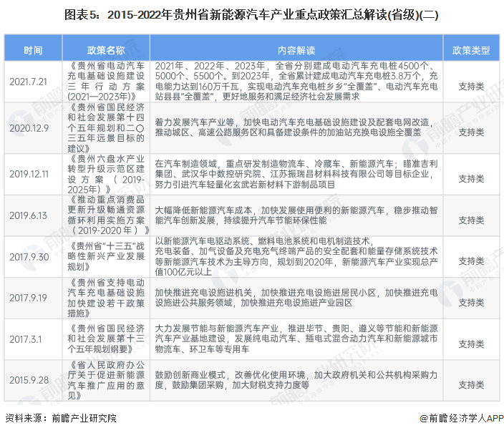The height and width of the screenshot is (433, 504).
Task: Select the 时间 column header
Action: click(x=33, y=51)
